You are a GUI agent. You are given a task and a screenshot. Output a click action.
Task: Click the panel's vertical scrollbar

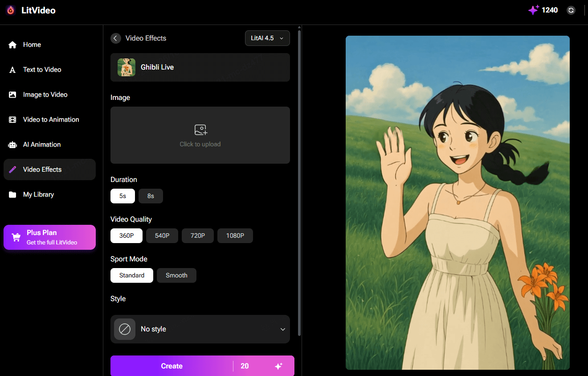point(299,183)
